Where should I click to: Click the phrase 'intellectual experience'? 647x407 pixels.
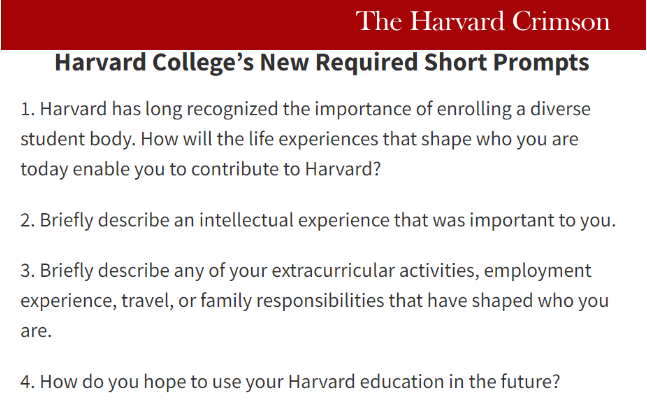point(294,221)
